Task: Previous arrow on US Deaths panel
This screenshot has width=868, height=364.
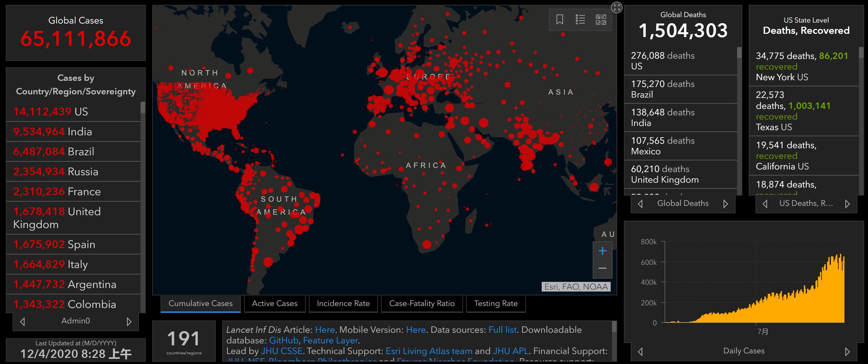Action: 765,204
